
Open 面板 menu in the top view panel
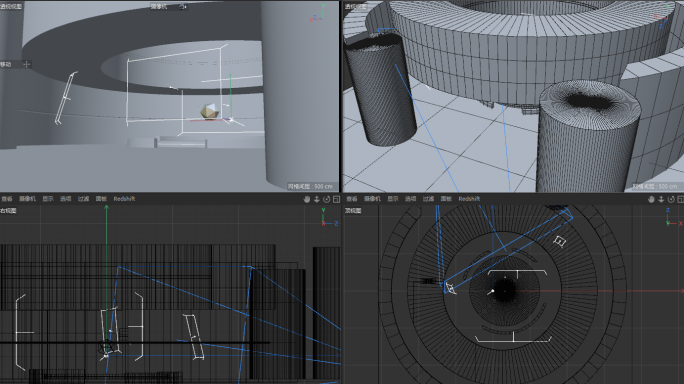point(446,199)
